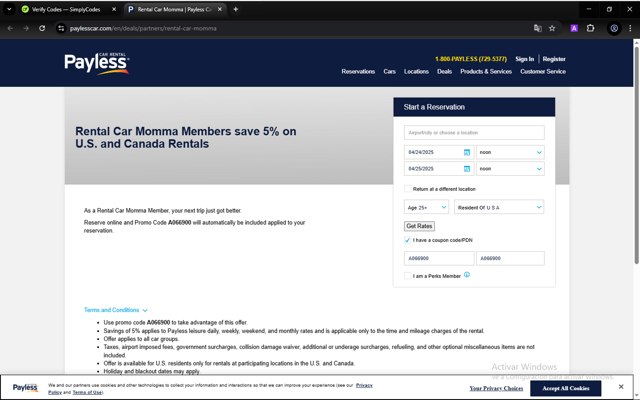
Task: Click the airport/city location field
Action: coord(474,133)
